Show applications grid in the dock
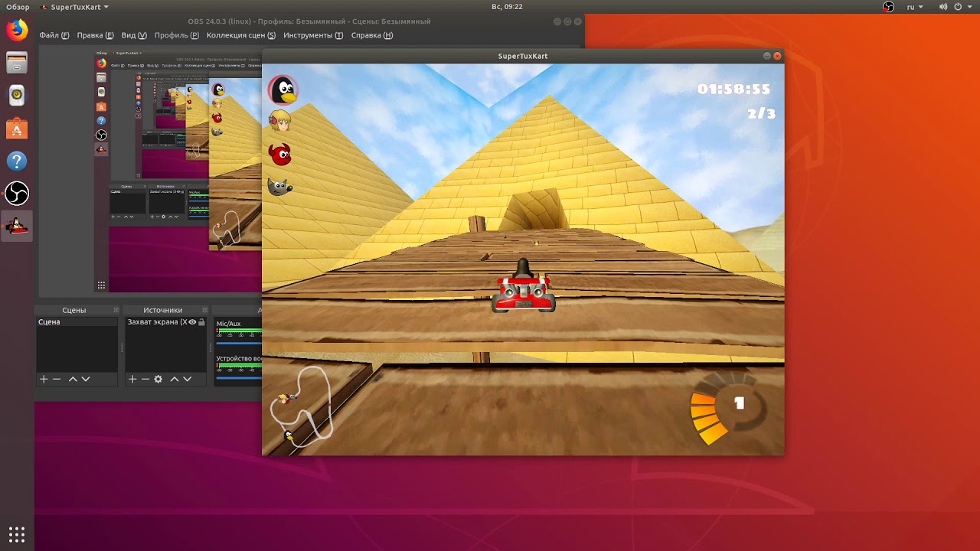This screenshot has width=980, height=551. coord(17,534)
